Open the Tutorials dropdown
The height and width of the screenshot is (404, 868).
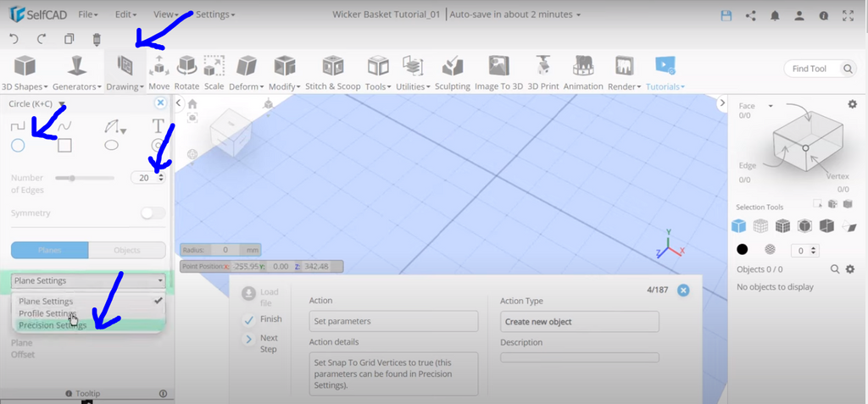(665, 73)
